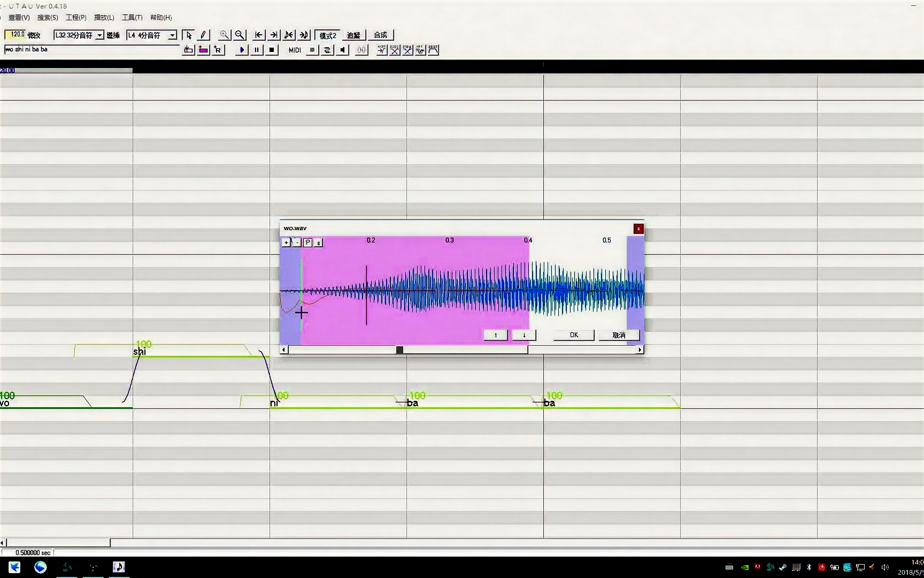The width and height of the screenshot is (924, 578).
Task: Select the 'ni' note in piano roll
Action: coord(338,403)
